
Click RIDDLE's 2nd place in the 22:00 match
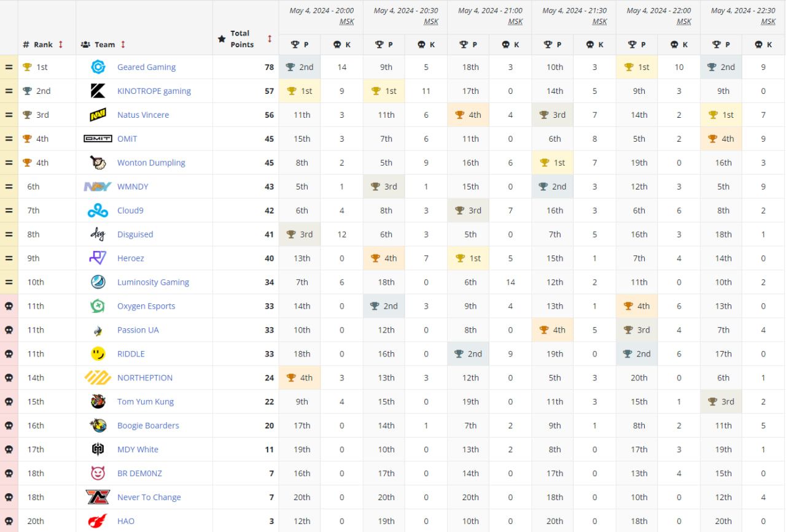637,354
